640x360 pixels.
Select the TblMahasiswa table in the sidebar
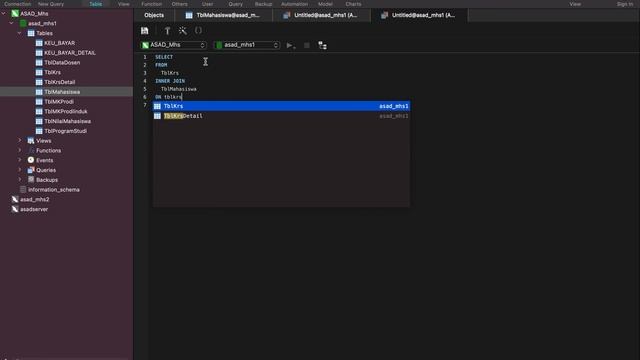[62, 92]
